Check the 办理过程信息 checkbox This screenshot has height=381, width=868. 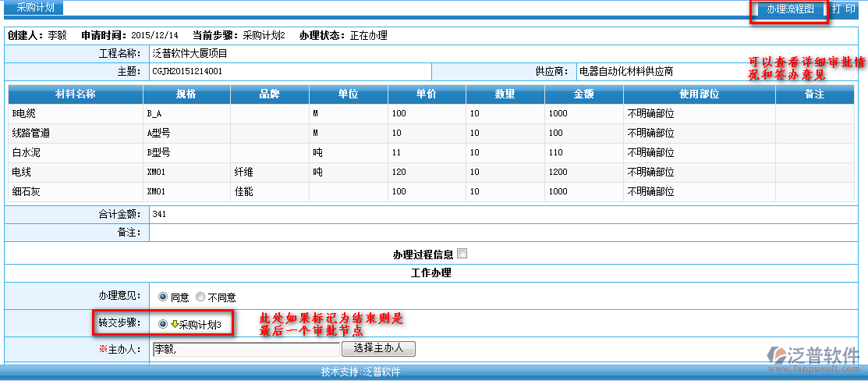(x=462, y=254)
